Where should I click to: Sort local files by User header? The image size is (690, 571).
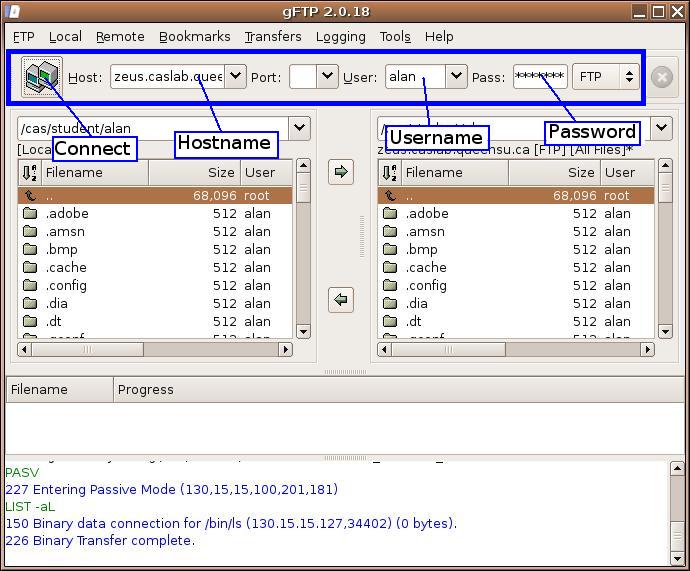click(266, 172)
